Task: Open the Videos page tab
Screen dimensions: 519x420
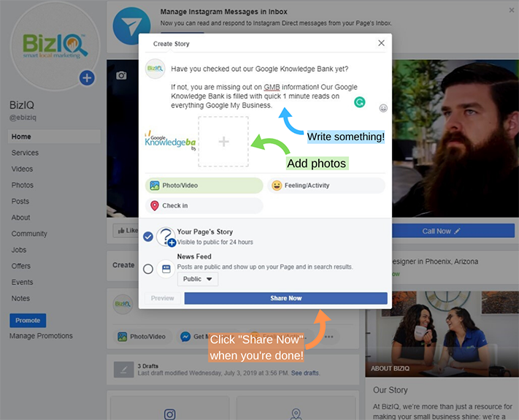Action: pyautogui.click(x=22, y=169)
